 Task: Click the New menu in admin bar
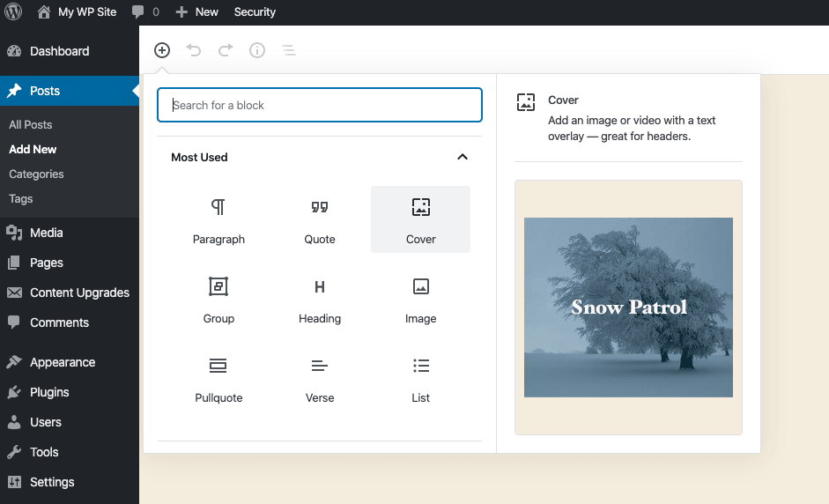click(x=197, y=11)
